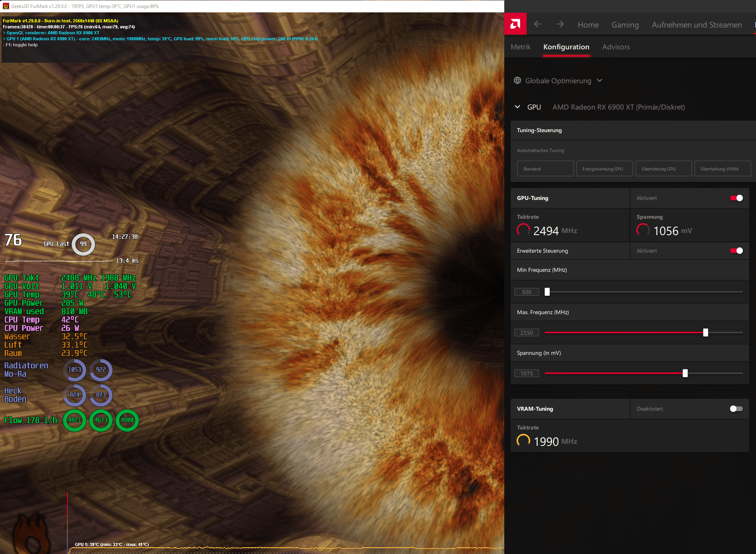Viewport: 756px width, 554px height.
Task: Select the Konfiguration tab
Action: pyautogui.click(x=566, y=47)
